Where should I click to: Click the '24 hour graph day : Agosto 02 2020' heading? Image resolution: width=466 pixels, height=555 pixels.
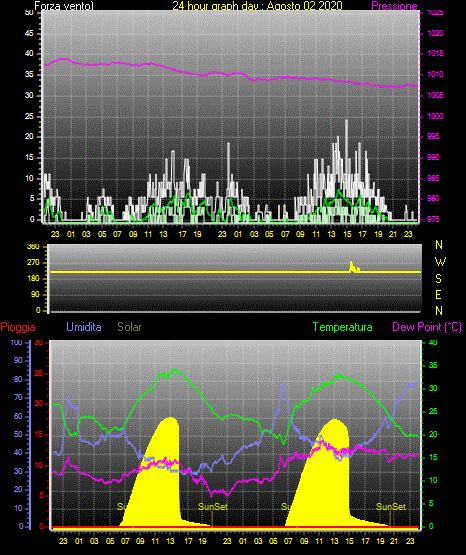[x=257, y=6]
